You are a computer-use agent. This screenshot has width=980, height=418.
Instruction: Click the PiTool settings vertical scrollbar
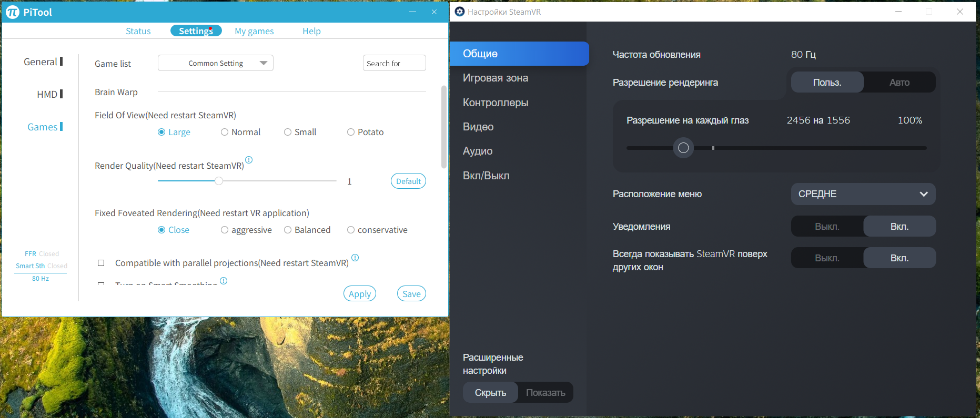coord(444,127)
